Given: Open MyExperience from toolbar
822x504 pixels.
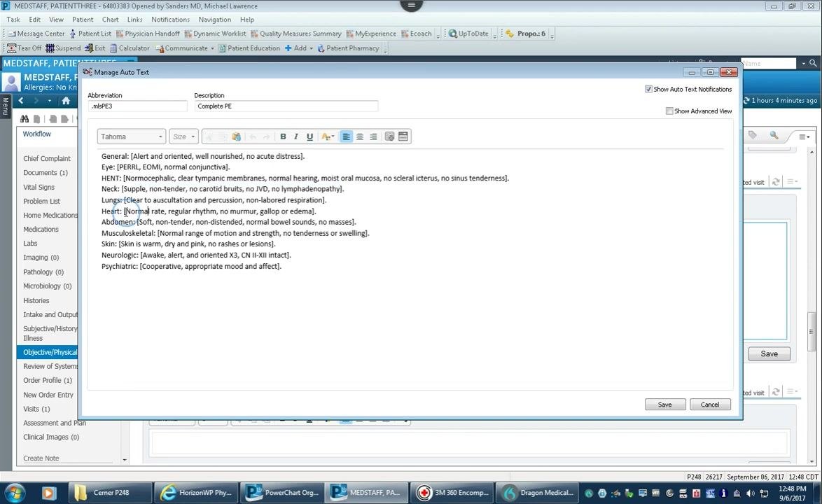Looking at the screenshot, I should click(x=371, y=34).
